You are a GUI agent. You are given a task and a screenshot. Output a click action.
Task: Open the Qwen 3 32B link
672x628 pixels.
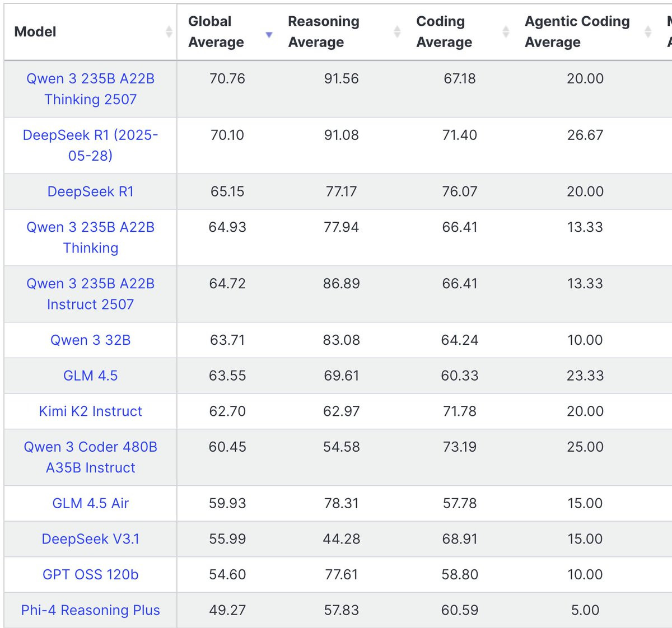[x=91, y=340]
